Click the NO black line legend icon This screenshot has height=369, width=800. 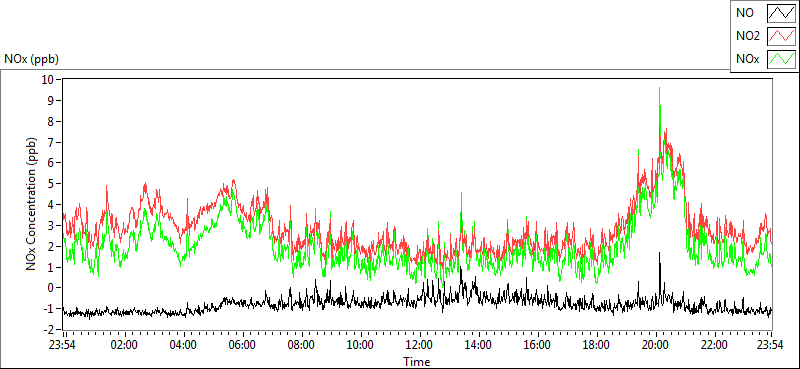[x=782, y=14]
